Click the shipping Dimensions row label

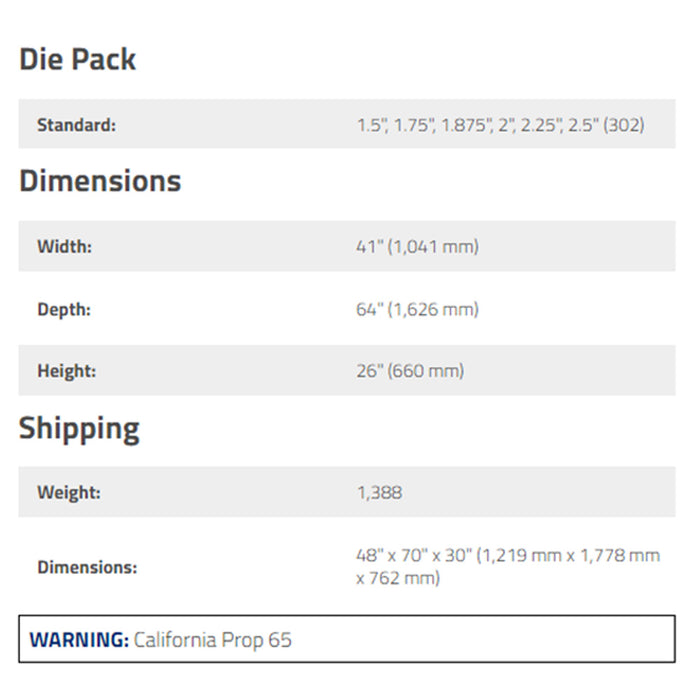click(87, 567)
